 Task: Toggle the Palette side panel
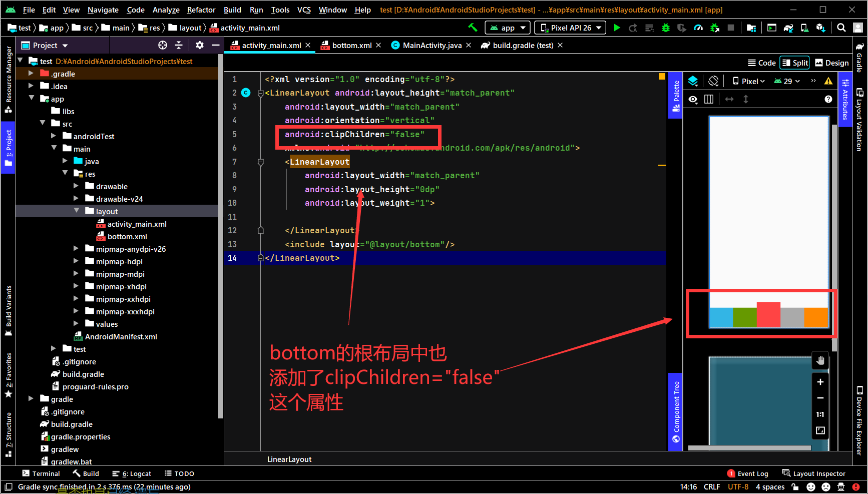(676, 96)
